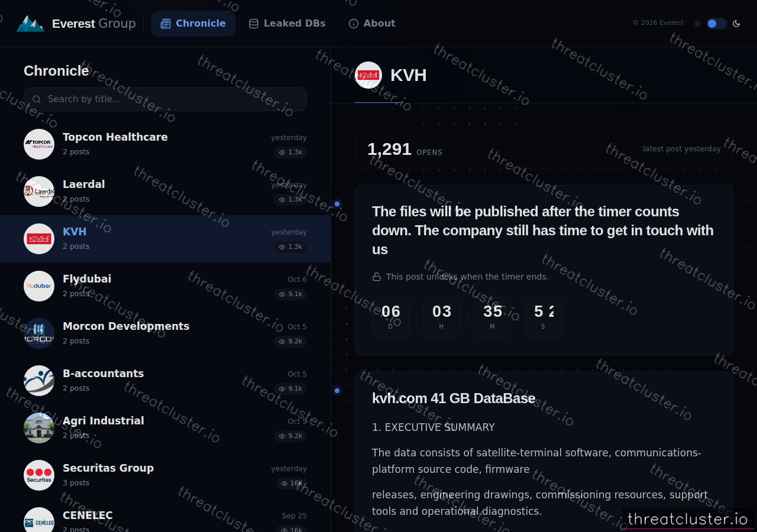Toggle the light/dark theme switch
Image resolution: width=757 pixels, height=532 pixels.
pyautogui.click(x=716, y=24)
